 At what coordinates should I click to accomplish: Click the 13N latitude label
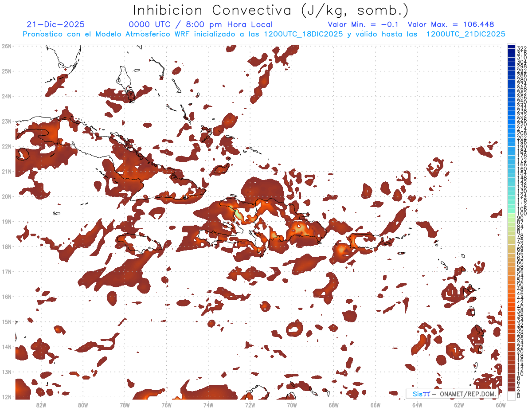tap(6, 372)
